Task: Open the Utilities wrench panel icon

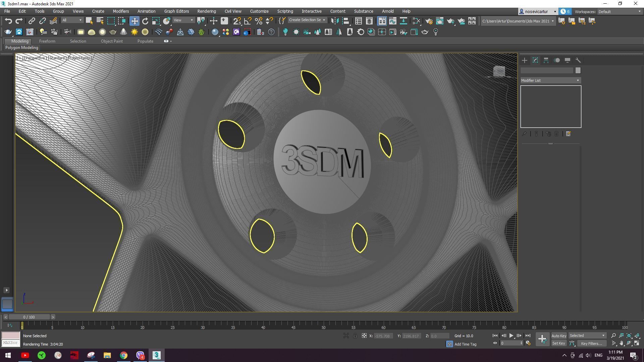Action: 578,60
